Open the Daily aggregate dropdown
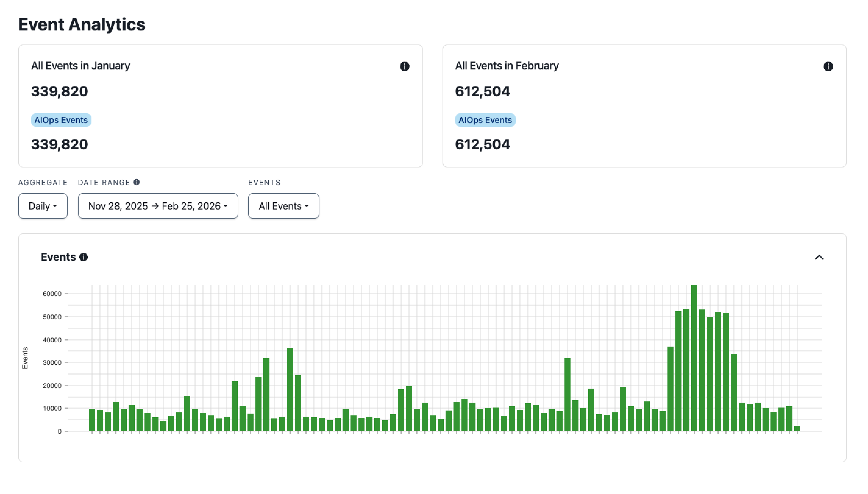This screenshot has height=494, width=868. pyautogui.click(x=43, y=206)
